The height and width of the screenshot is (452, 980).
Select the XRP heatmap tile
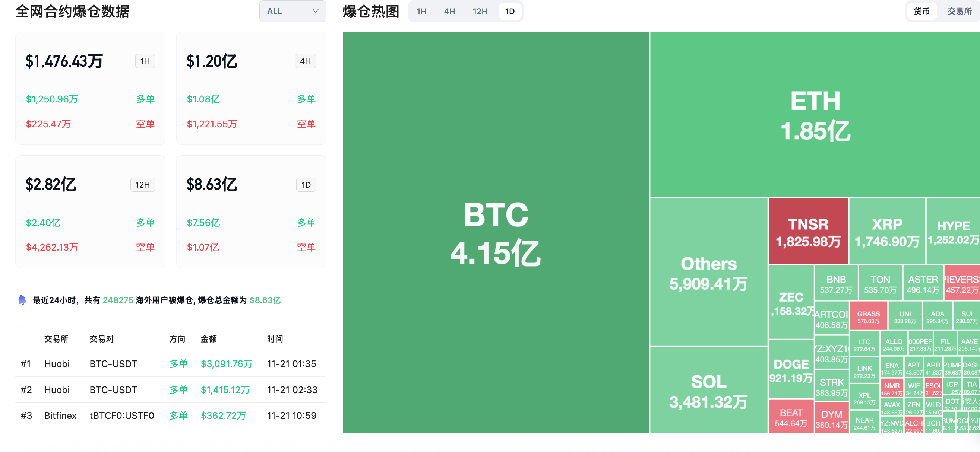pyautogui.click(x=887, y=231)
